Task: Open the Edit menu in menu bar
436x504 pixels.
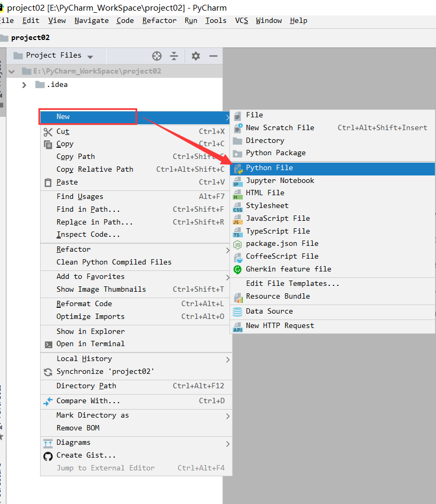Action: [31, 21]
